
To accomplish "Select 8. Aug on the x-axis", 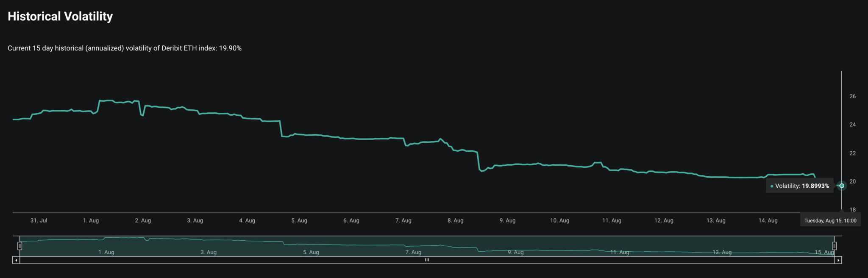I will click(x=455, y=220).
